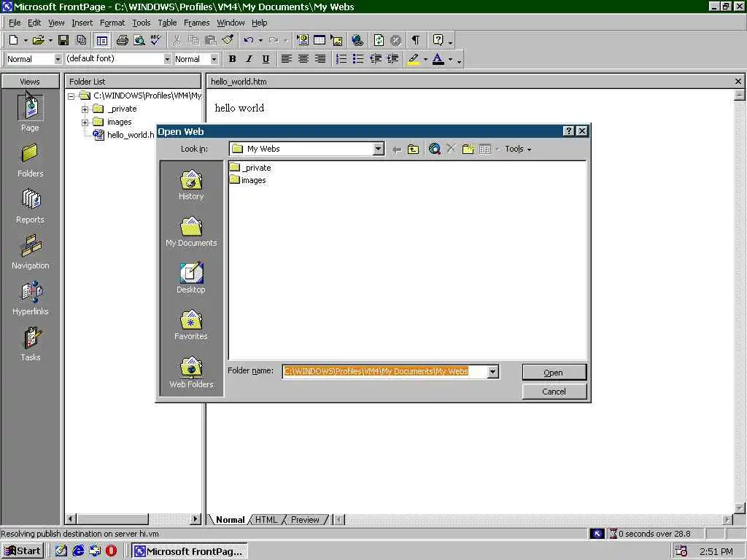Click the Start button

tap(23, 551)
